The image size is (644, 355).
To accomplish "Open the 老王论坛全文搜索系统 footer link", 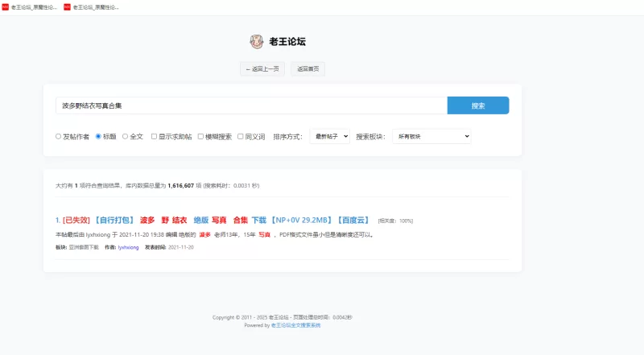I will (x=296, y=325).
